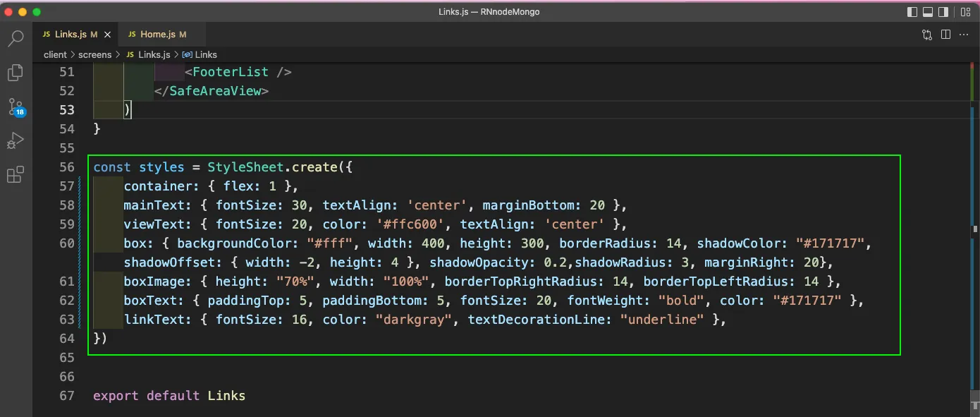Click the boxText style key
Viewport: 980px width, 417px height.
(150, 301)
